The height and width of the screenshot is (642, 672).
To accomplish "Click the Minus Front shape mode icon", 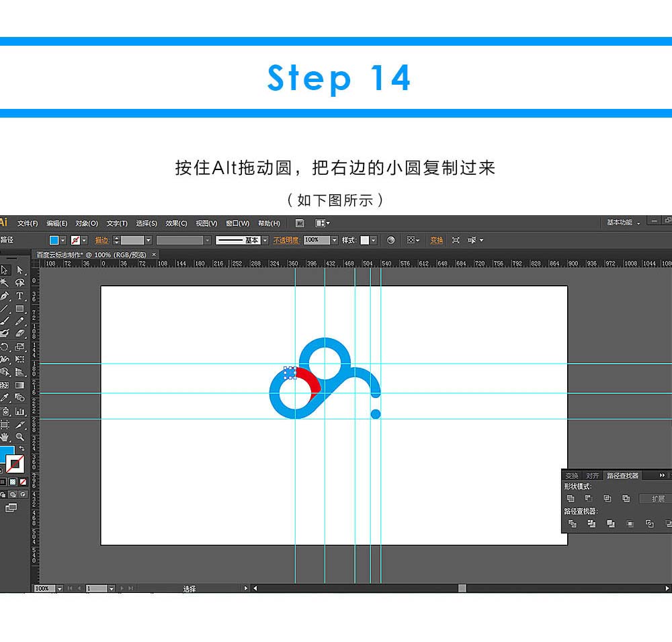I will pos(589,498).
